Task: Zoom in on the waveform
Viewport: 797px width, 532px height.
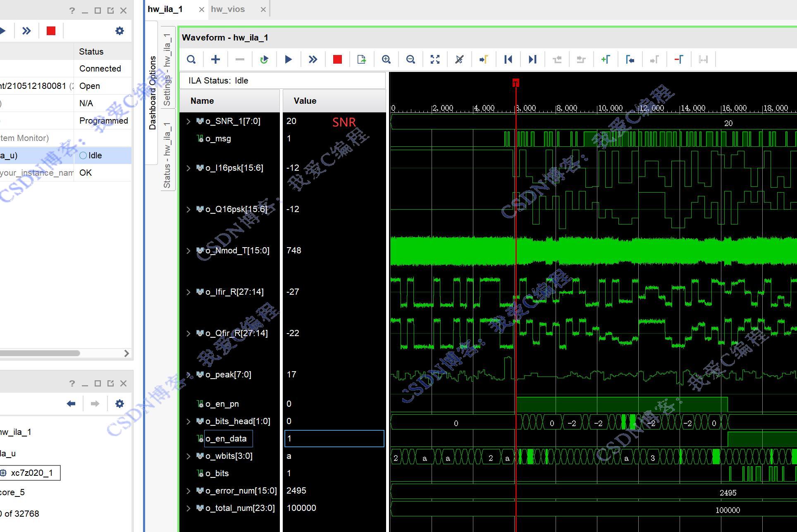Action: pyautogui.click(x=386, y=60)
